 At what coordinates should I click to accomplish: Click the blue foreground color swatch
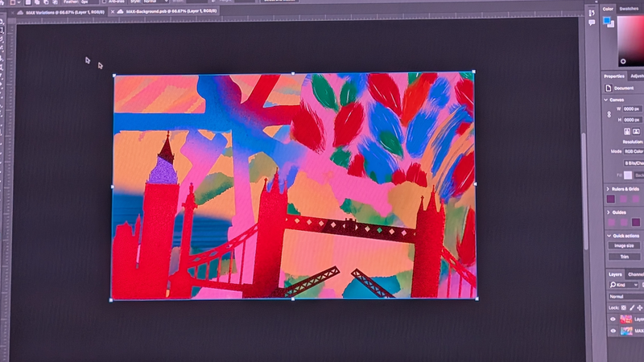(607, 21)
